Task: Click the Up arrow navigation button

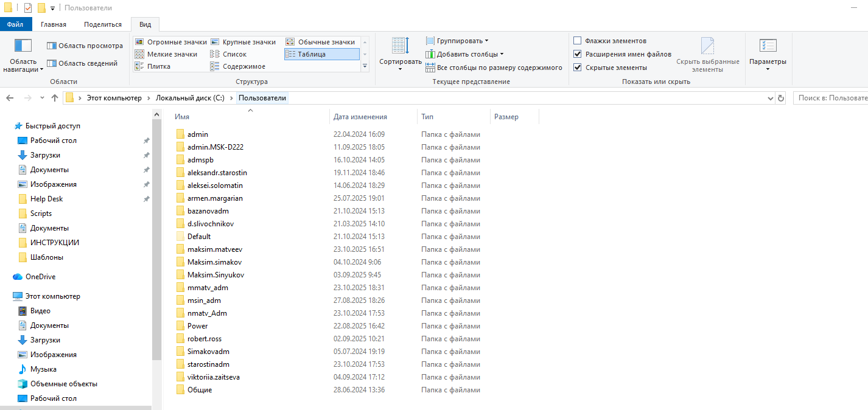Action: point(55,98)
